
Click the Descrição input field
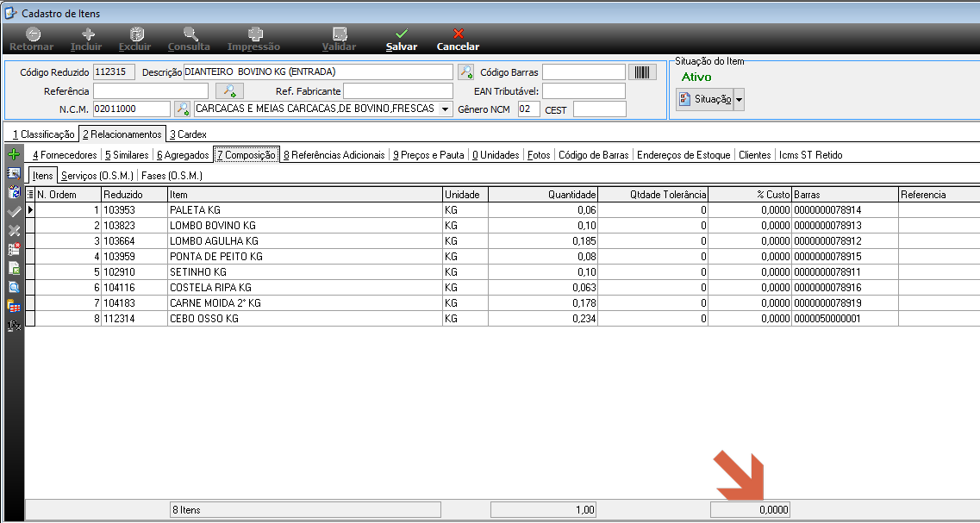point(318,72)
